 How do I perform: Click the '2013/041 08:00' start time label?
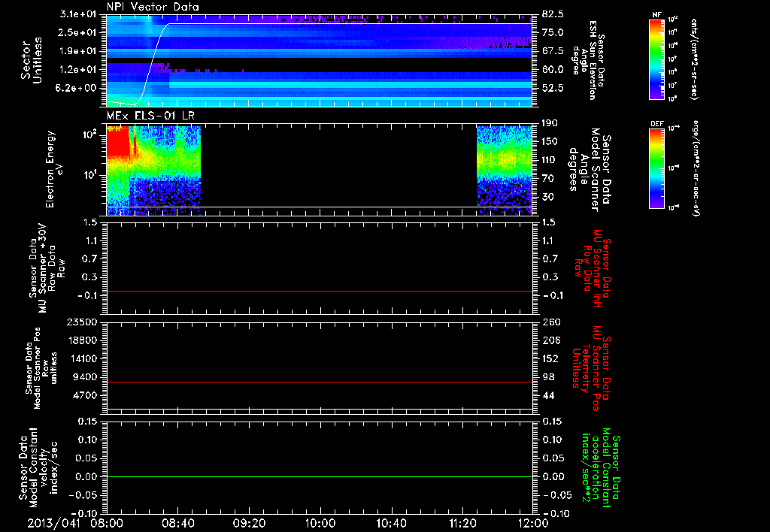[76, 523]
